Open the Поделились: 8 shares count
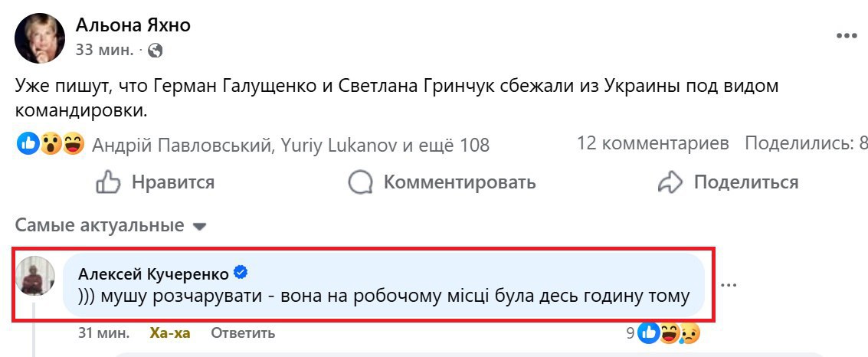This screenshot has height=357, width=868. pos(806,143)
